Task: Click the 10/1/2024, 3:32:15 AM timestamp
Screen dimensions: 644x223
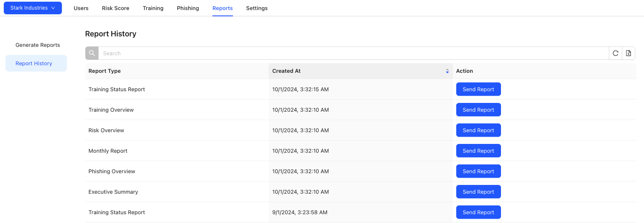Action: (x=301, y=89)
